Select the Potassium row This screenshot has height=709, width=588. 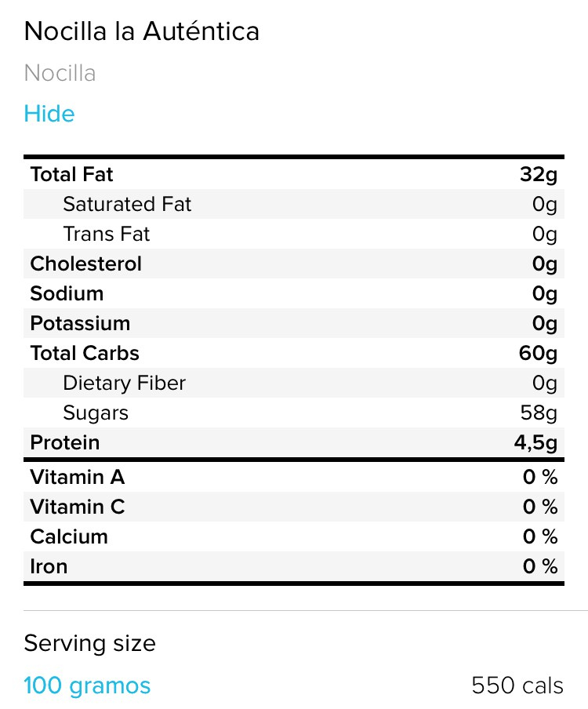(x=293, y=323)
